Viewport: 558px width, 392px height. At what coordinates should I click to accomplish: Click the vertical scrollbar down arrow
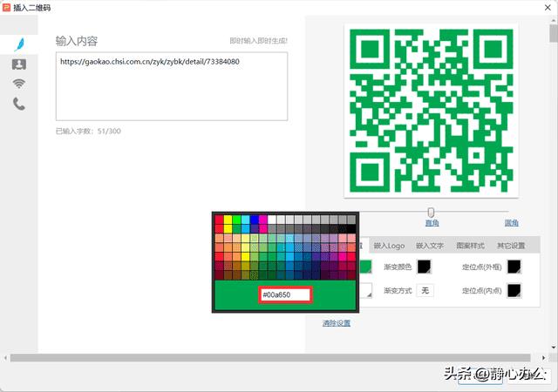tap(554, 348)
